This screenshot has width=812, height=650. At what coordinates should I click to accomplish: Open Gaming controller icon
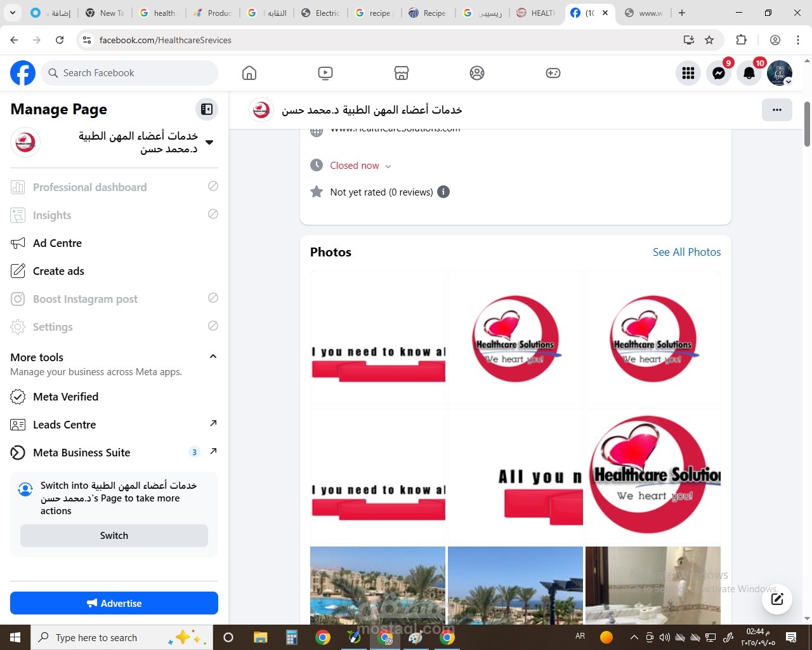point(553,73)
